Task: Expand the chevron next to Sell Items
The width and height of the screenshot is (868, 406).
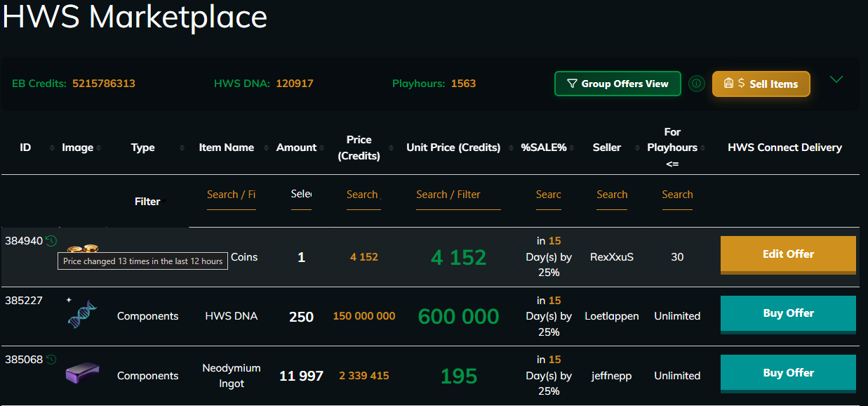Action: 836,79
